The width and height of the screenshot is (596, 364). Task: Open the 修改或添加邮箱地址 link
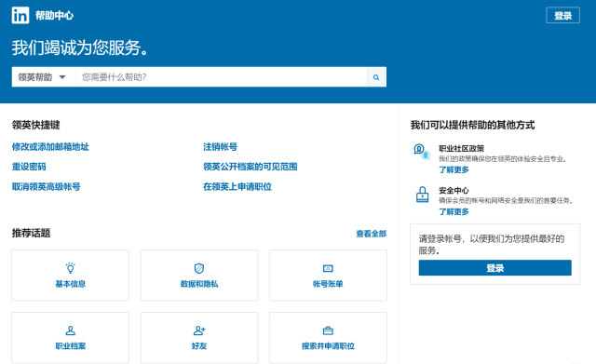click(x=50, y=147)
